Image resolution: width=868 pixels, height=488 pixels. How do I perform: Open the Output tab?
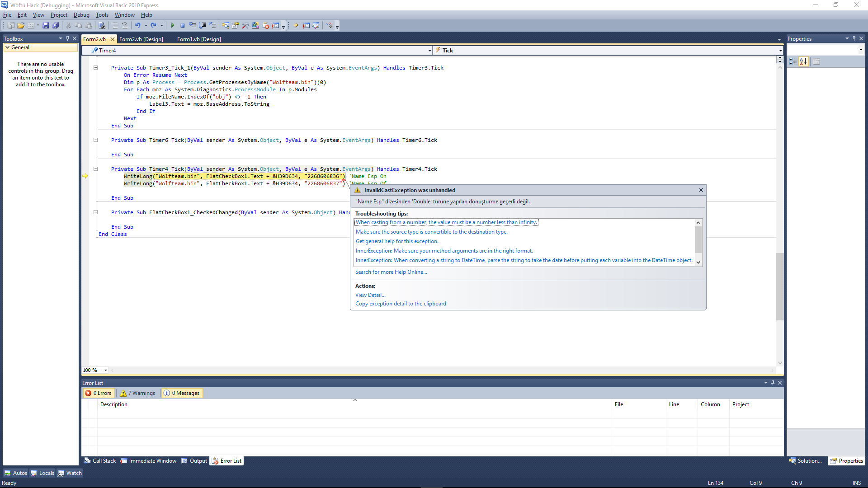(194, 461)
